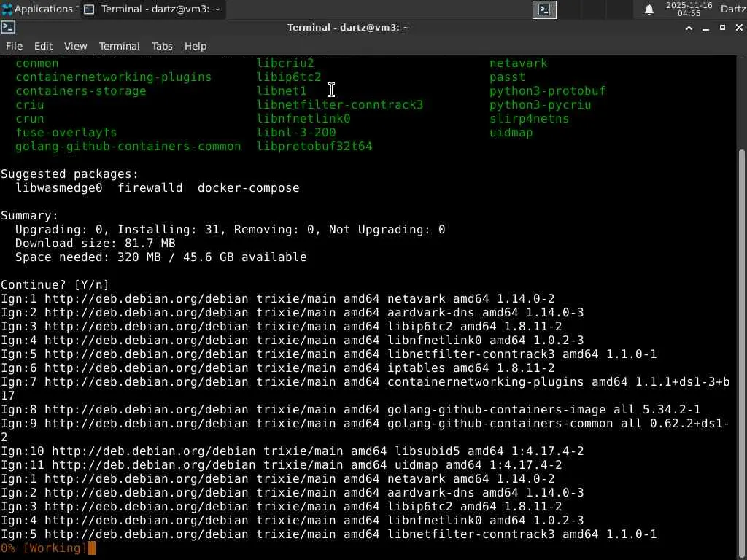The height and width of the screenshot is (560, 747).
Task: Select the 'Terminal - dartz@vm3' taskbar window button
Action: point(152,9)
